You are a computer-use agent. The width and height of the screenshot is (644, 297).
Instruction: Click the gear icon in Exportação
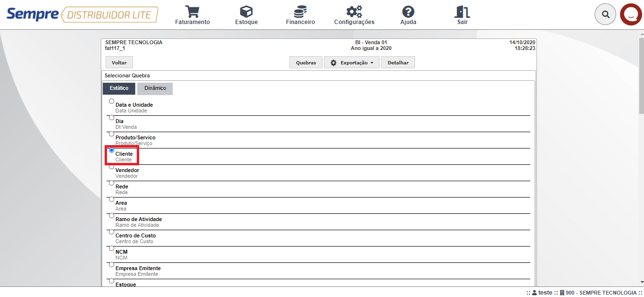334,62
